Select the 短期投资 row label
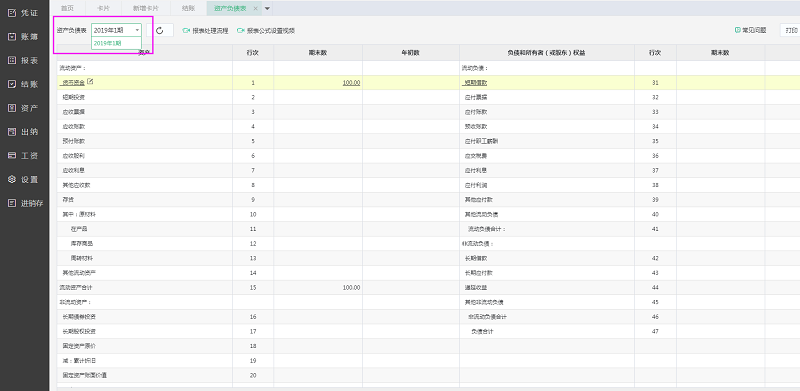The width and height of the screenshot is (800, 391). (74, 97)
